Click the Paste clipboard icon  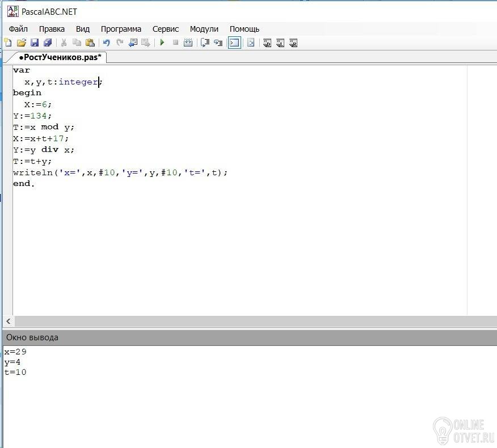tap(90, 43)
